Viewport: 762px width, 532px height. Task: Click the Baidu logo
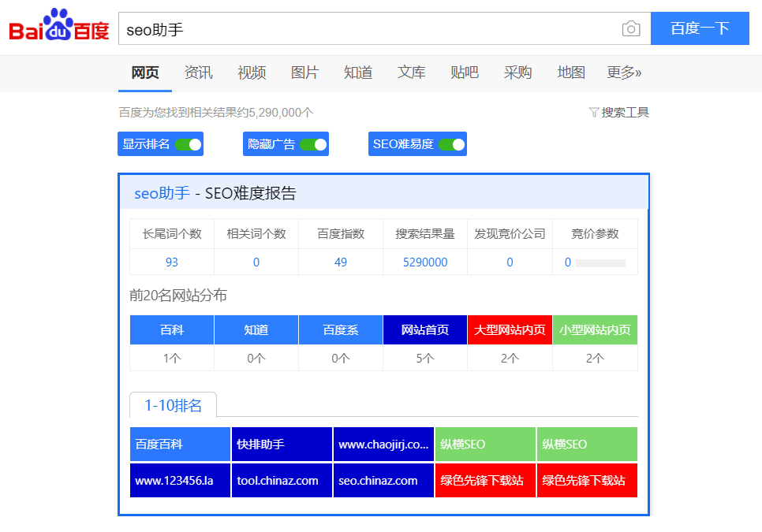pyautogui.click(x=59, y=24)
